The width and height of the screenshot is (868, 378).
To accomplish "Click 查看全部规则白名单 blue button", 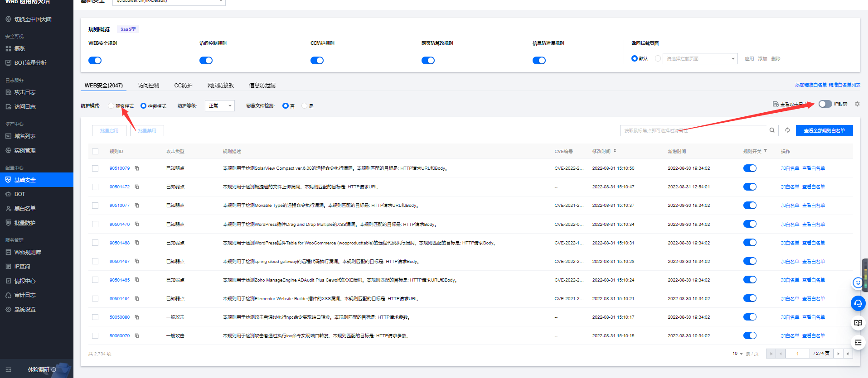I will [824, 131].
